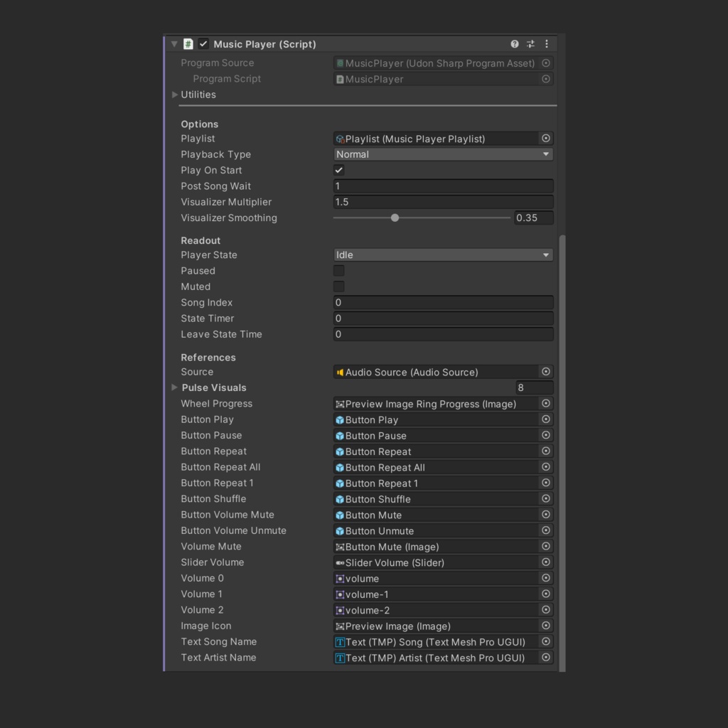Disable the Play On Start checkbox
This screenshot has width=728, height=728.
(339, 170)
